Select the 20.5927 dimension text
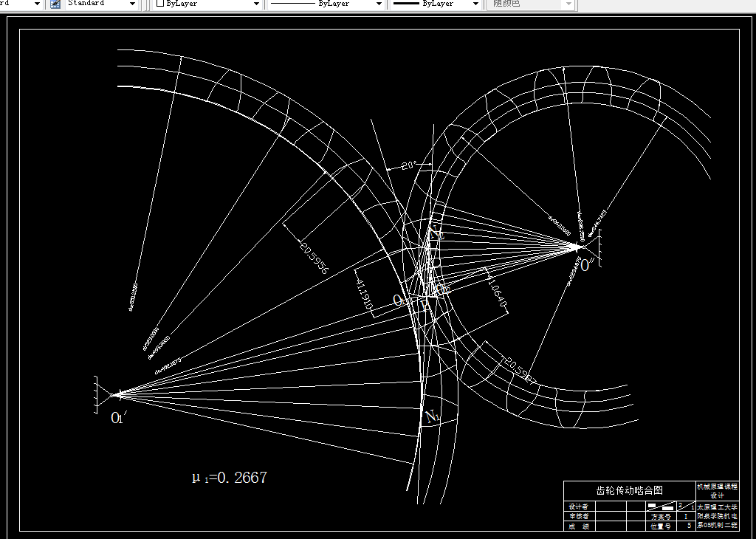The height and width of the screenshot is (539, 756). (x=519, y=371)
